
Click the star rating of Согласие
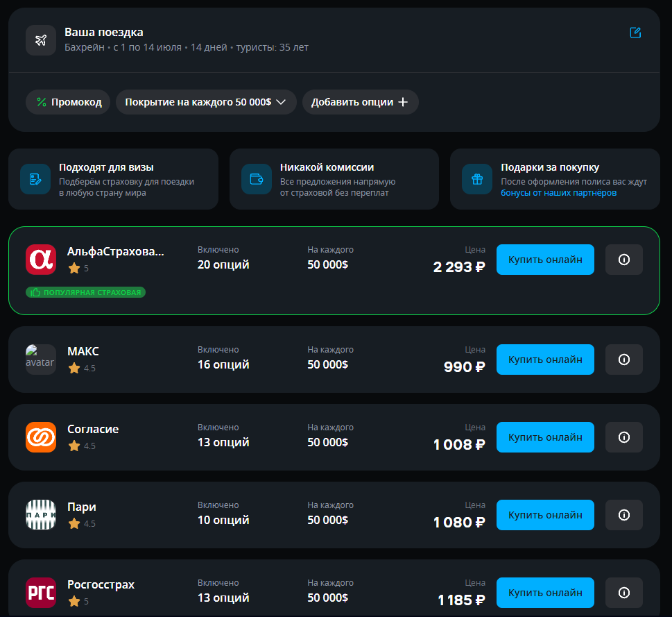click(82, 446)
